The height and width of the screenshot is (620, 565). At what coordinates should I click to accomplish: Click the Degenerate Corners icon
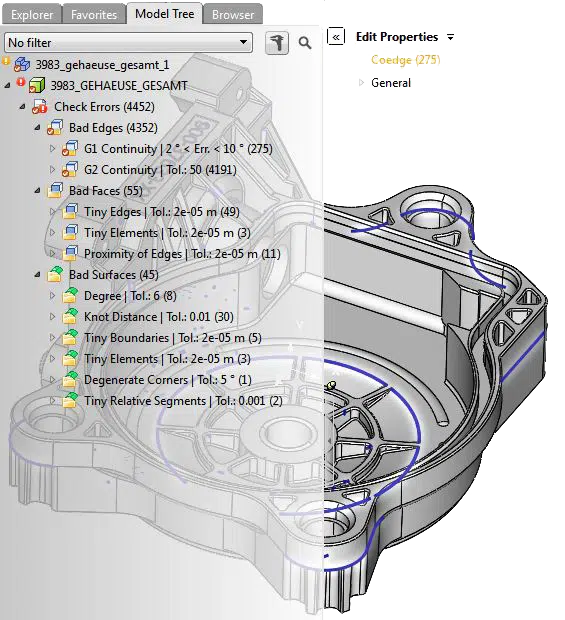pyautogui.click(x=70, y=379)
